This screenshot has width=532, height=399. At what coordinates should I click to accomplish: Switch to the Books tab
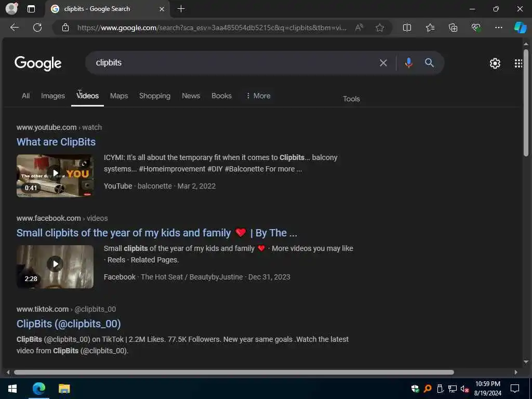click(x=221, y=96)
